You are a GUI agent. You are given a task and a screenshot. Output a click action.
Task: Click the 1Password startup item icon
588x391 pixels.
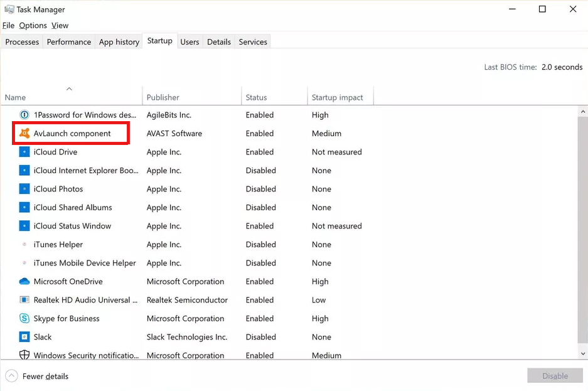pos(24,115)
